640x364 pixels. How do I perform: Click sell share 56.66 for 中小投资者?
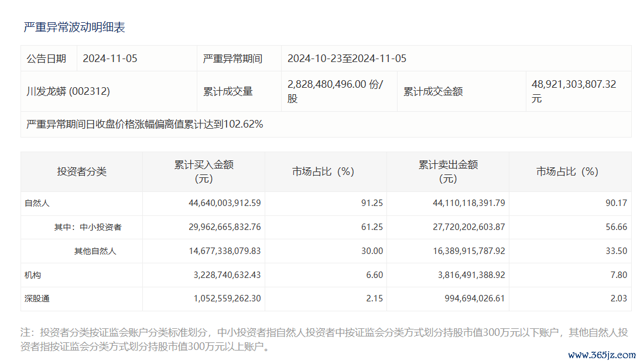[x=617, y=227]
